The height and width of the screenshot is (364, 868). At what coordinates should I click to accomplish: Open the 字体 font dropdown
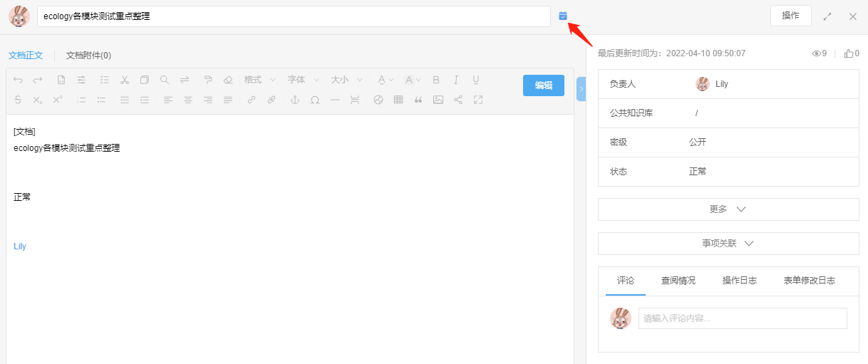point(302,80)
